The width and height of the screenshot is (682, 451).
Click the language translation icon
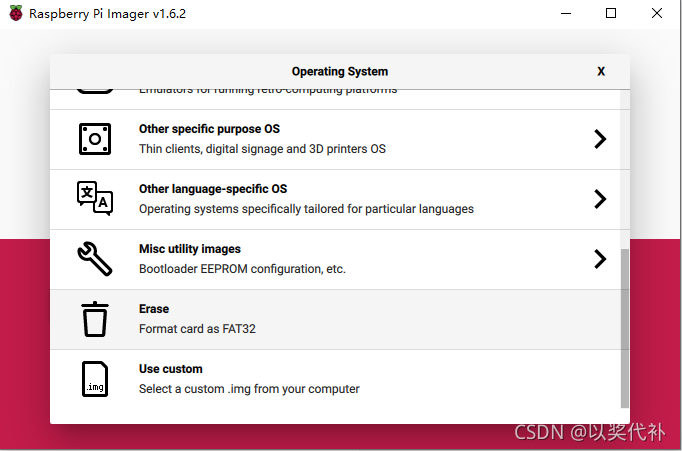pos(95,199)
